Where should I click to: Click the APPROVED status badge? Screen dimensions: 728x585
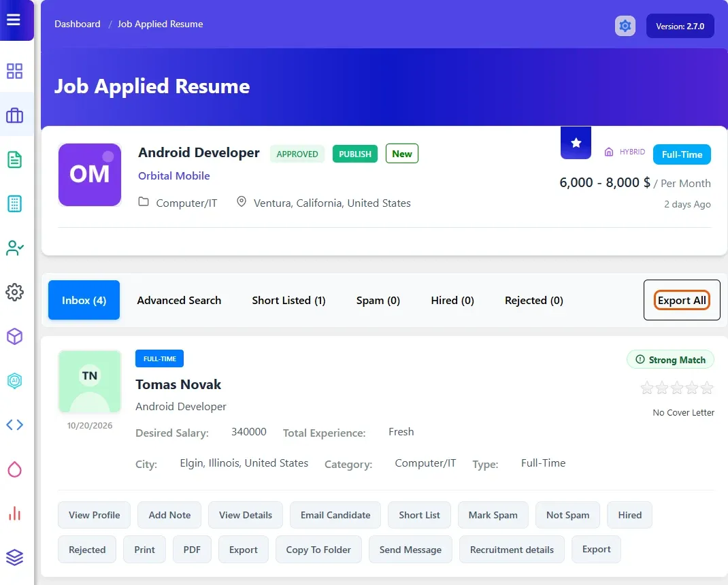[297, 154]
